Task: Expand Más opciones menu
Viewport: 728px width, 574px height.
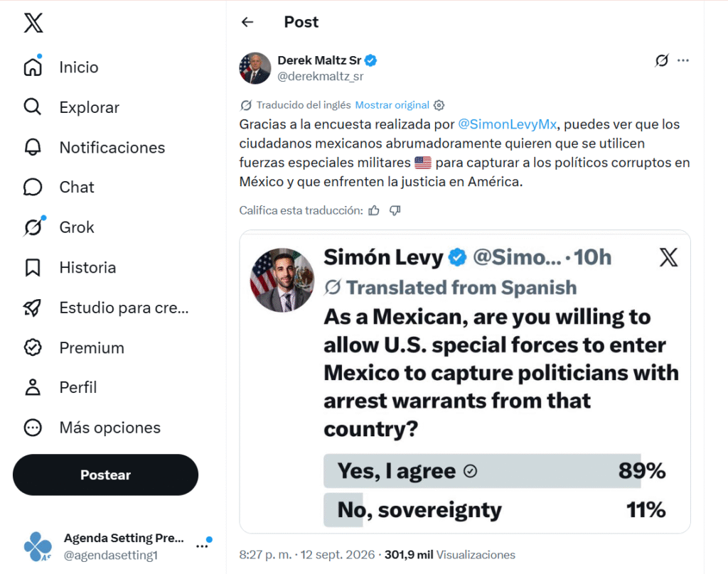Action: tap(92, 428)
